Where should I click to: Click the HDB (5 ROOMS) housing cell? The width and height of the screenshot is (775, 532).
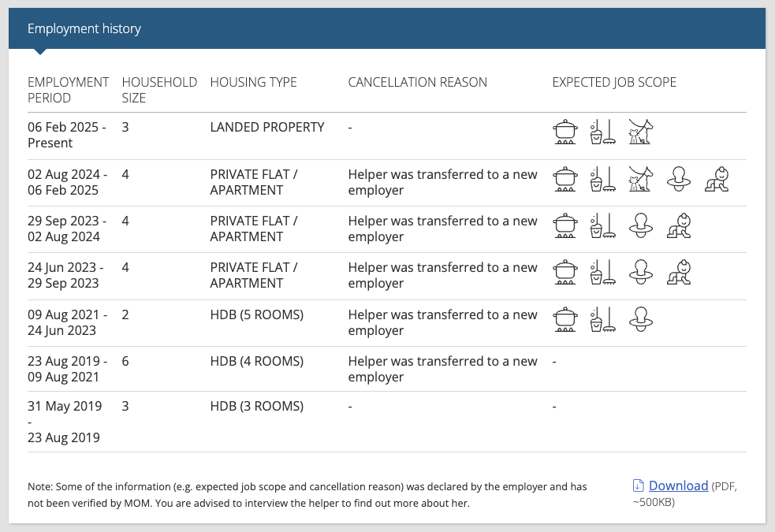point(256,314)
